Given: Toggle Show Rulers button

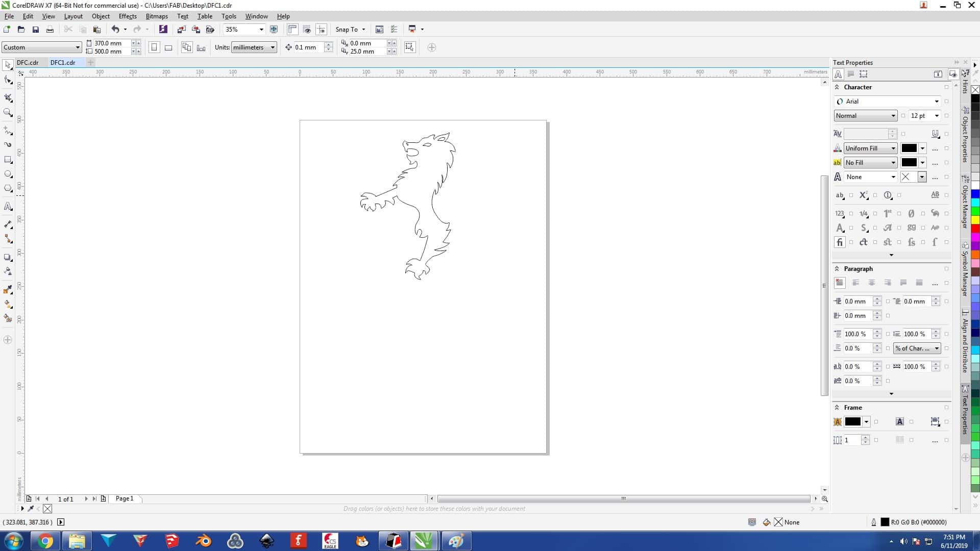Looking at the screenshot, I should [292, 30].
